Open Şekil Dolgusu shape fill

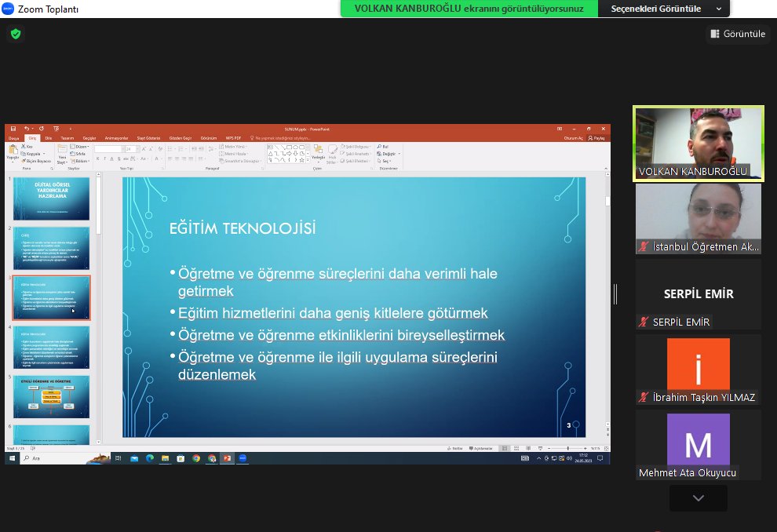coord(356,147)
